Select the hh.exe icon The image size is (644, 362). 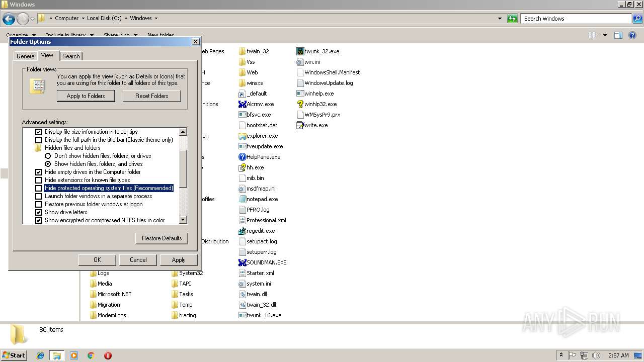[243, 167]
